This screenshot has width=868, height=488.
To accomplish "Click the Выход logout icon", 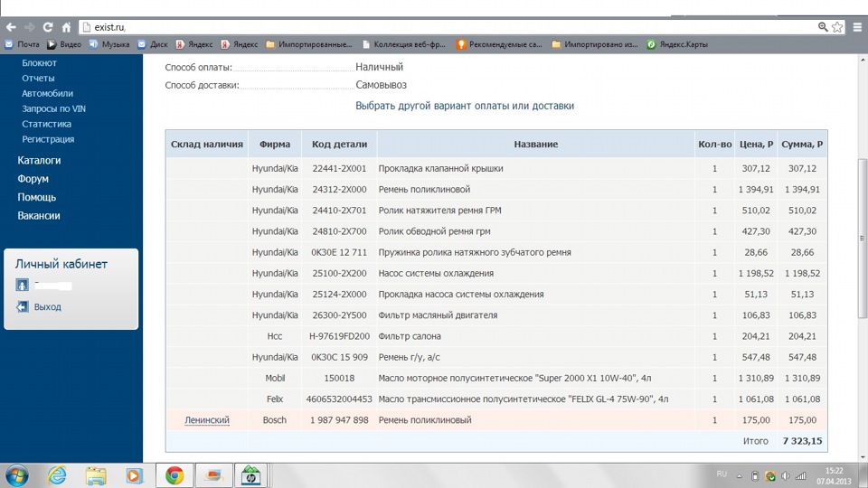I will 22,306.
